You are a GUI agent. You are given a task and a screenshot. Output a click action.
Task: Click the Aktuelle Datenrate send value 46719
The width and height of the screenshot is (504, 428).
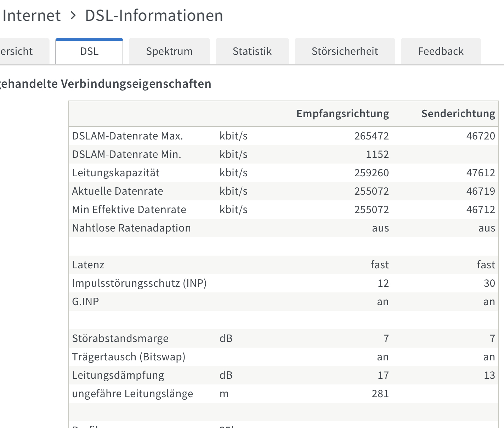pyautogui.click(x=481, y=191)
